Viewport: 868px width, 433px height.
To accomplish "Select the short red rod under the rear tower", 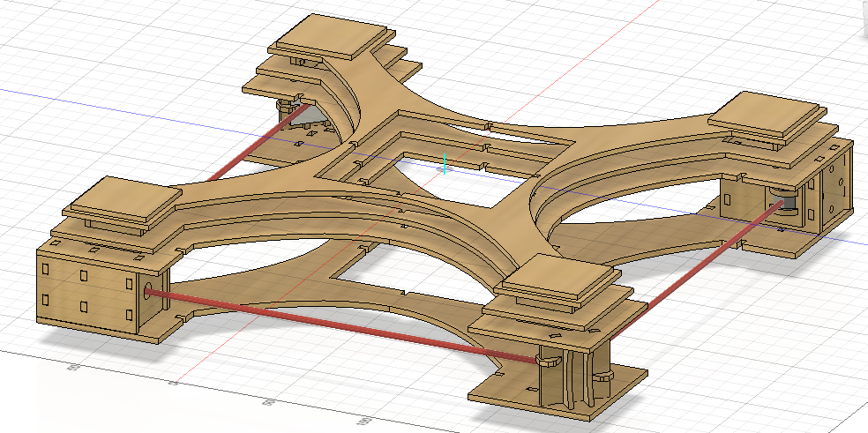I will coord(258,142).
